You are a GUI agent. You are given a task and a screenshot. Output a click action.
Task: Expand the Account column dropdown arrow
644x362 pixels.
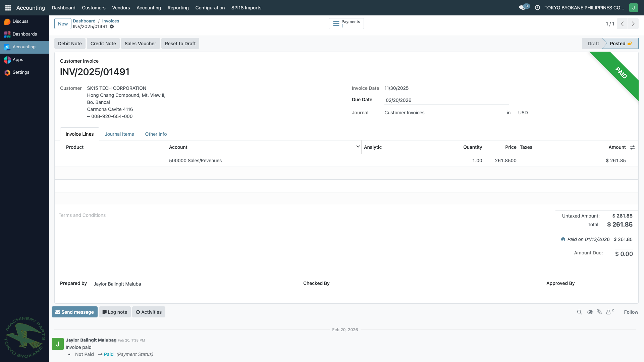coord(358,146)
